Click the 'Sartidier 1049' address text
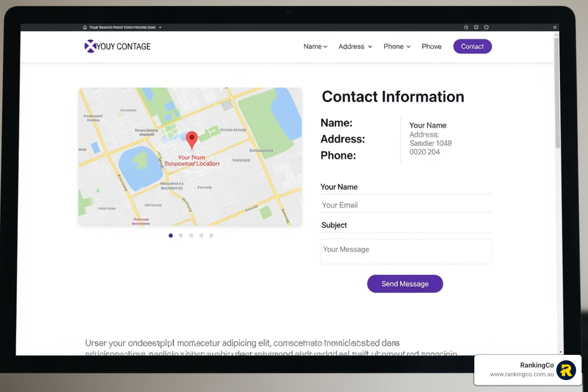Viewport: 588px width, 392px height. 431,143
